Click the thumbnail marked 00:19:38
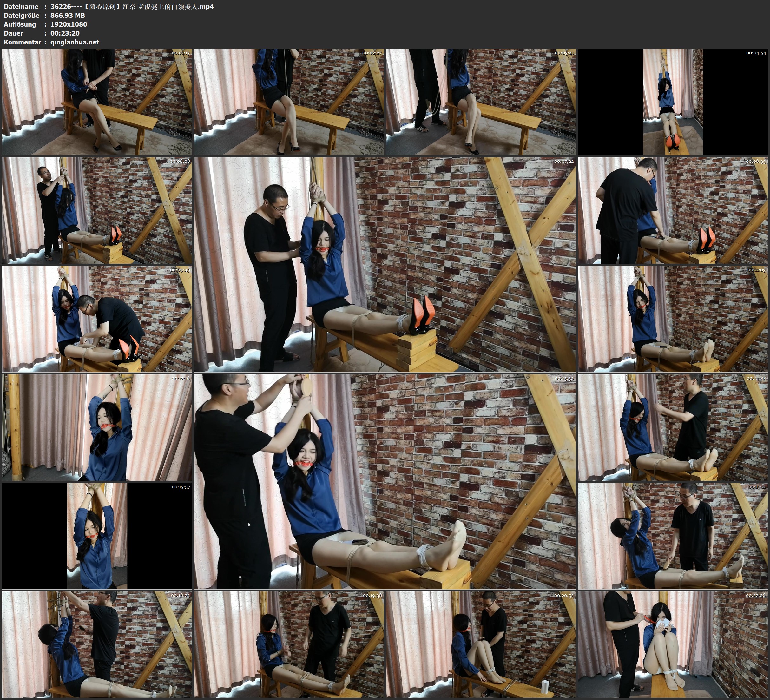Viewport: 770px width, 700px height. [x=289, y=644]
